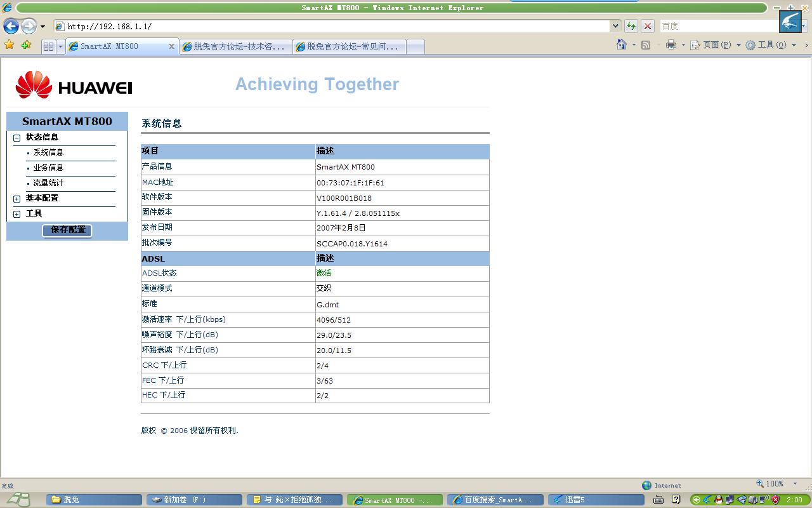Click the batch number SCCAP0.018.Y1614
Image resolution: width=812 pixels, height=508 pixels.
(x=352, y=244)
